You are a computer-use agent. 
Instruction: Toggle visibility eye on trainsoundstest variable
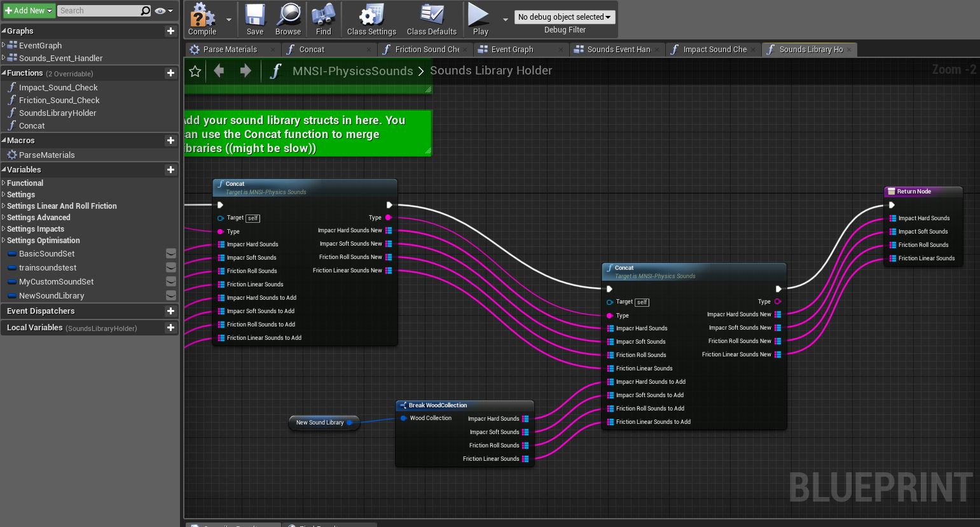(x=171, y=268)
